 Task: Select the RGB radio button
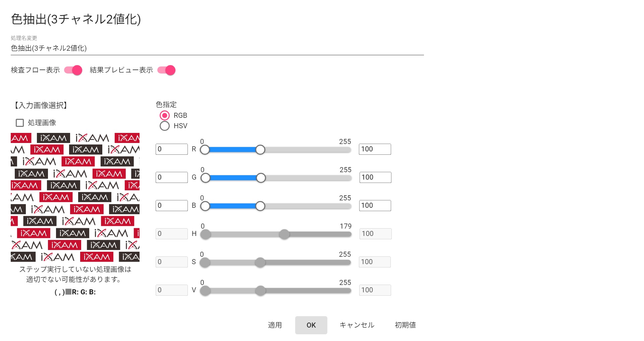point(165,115)
